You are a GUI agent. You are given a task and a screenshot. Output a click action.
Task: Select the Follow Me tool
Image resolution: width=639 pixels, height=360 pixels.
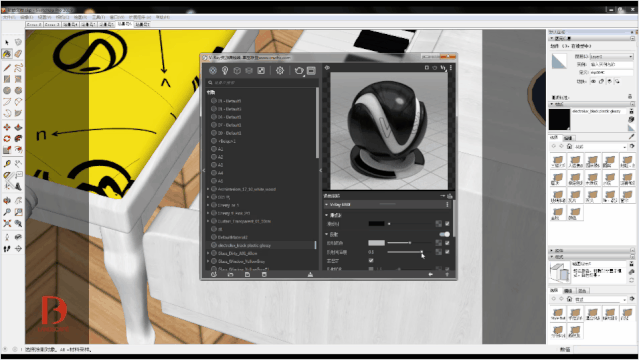(18, 139)
